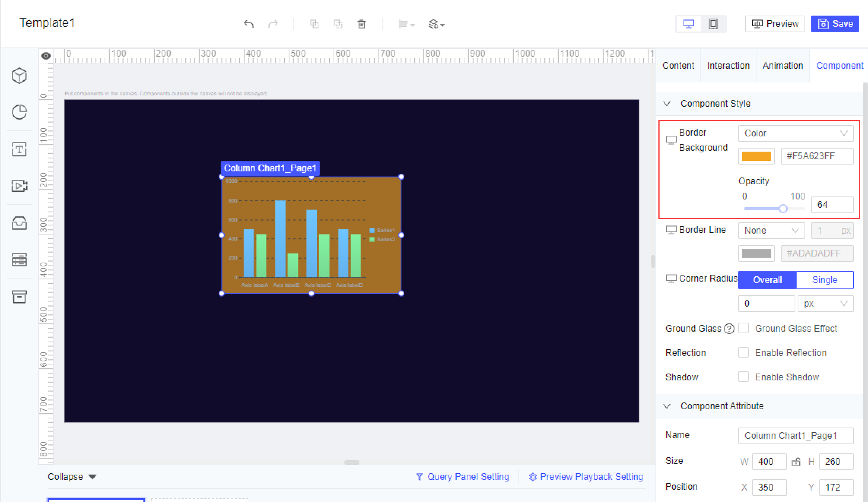Click the undo icon in the toolbar
Image resolution: width=868 pixels, height=502 pixels.
coord(249,24)
